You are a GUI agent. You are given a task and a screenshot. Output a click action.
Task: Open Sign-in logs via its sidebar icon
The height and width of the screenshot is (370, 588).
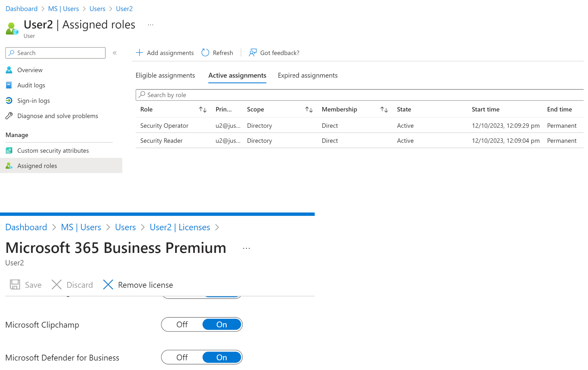[x=9, y=100]
